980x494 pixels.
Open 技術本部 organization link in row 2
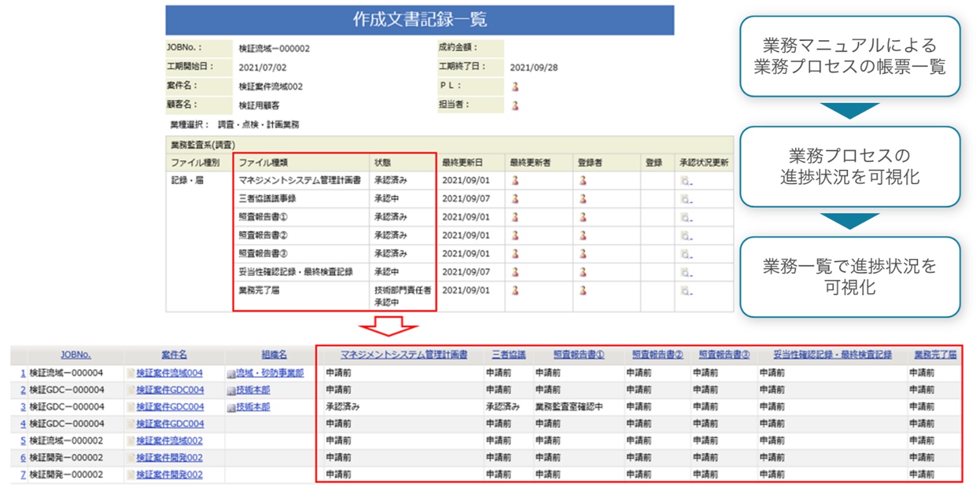tap(253, 390)
